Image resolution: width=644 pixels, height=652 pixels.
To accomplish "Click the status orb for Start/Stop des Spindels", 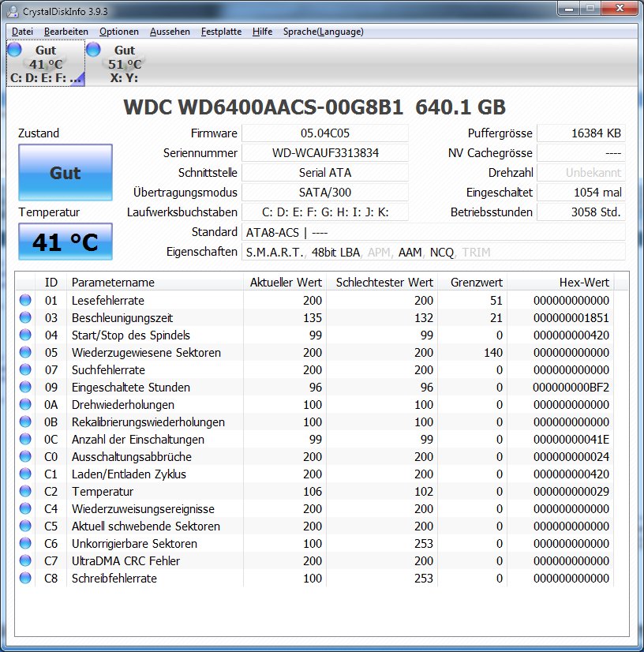I will (25, 335).
